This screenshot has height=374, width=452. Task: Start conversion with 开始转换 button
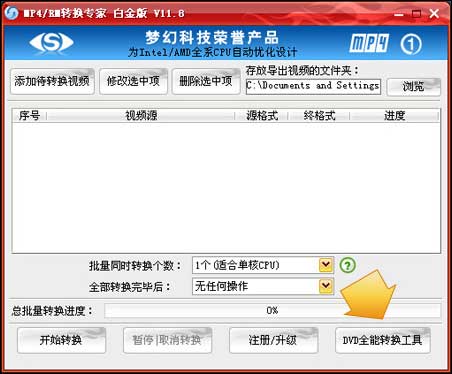(61, 340)
